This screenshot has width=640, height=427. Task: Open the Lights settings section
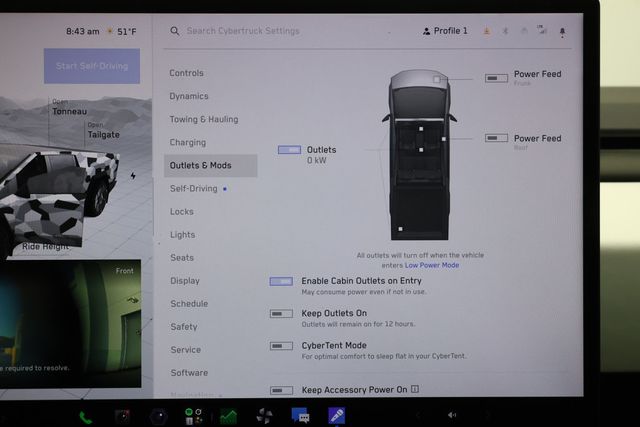click(x=182, y=235)
